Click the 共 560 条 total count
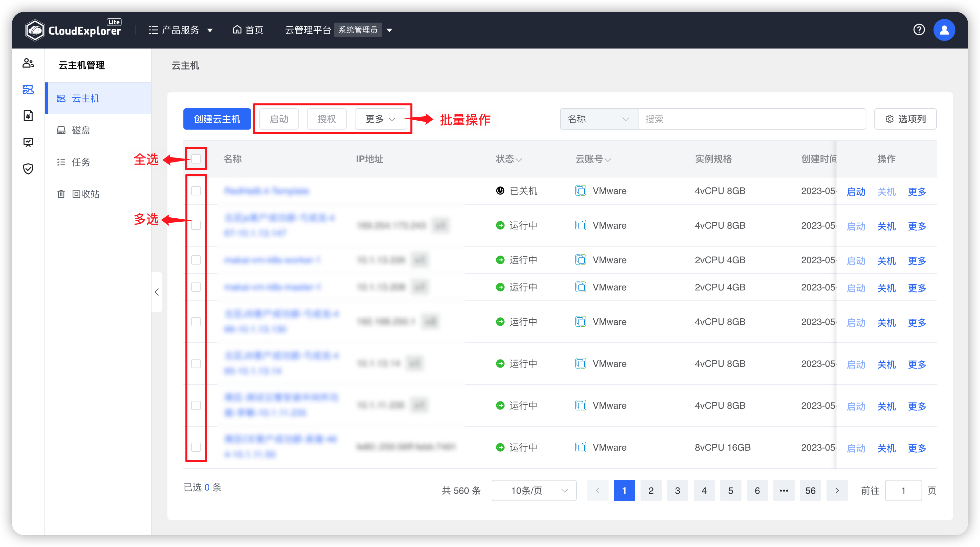 (x=461, y=490)
